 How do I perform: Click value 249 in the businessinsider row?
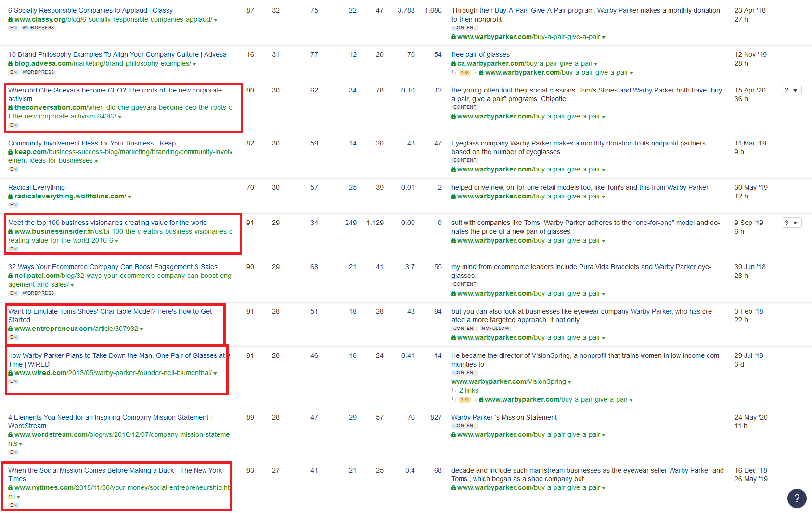(351, 223)
